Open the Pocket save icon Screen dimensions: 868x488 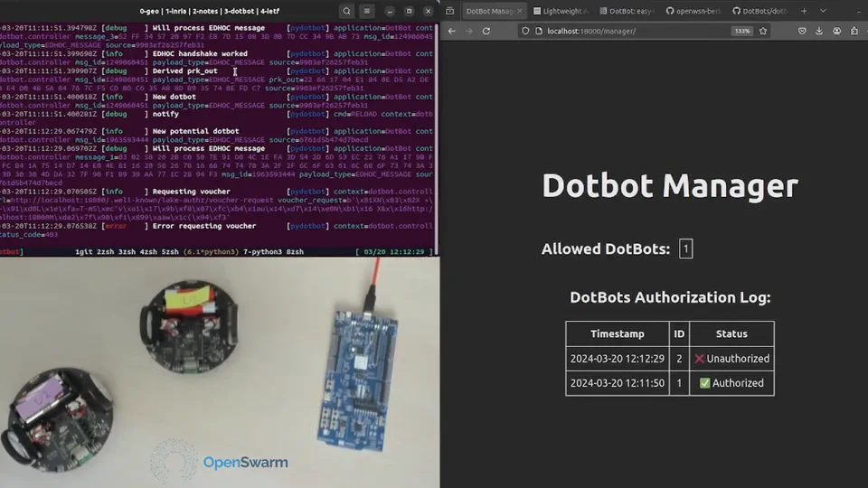pyautogui.click(x=802, y=31)
